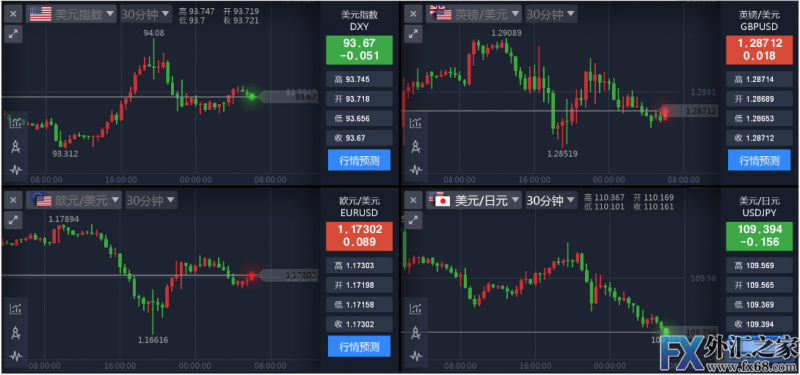Click the red 1.28712 GBPUSD price box

coord(759,50)
